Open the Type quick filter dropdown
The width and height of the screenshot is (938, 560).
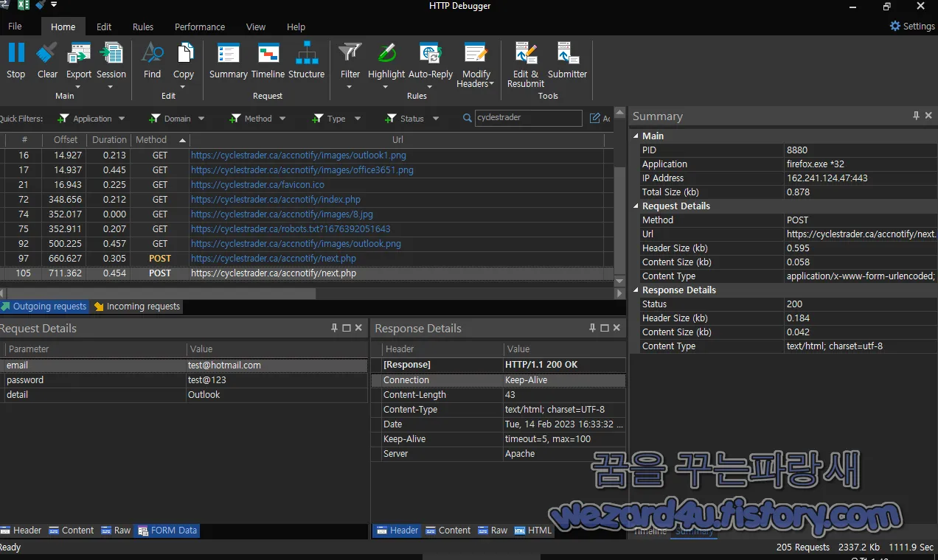357,119
